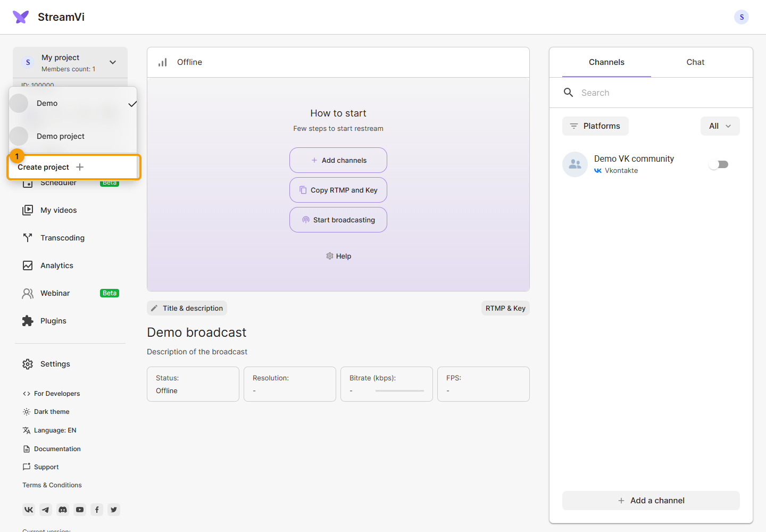Click the StreamVi butterfly logo
This screenshot has width=766, height=532.
click(21, 17)
